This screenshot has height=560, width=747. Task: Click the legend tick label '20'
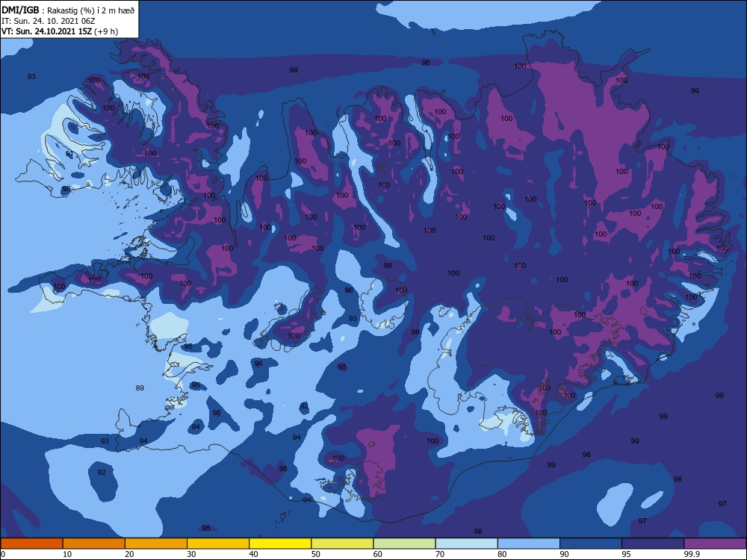[129, 554]
